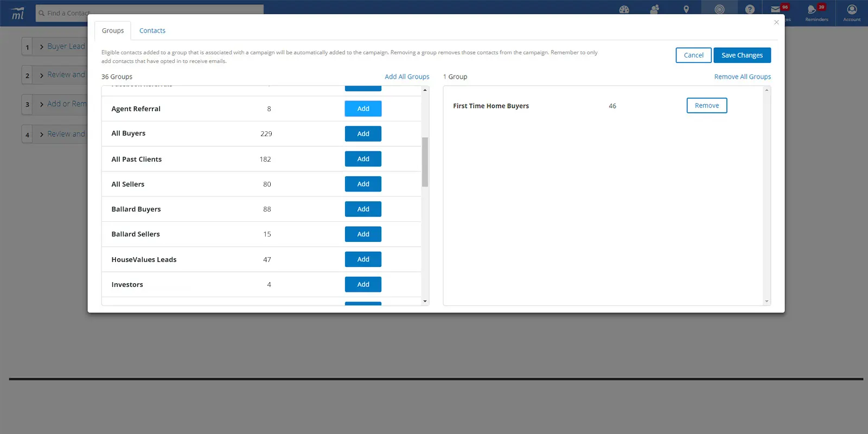Click the up arrow of groups list scrollbar
The height and width of the screenshot is (434, 868).
coord(425,90)
